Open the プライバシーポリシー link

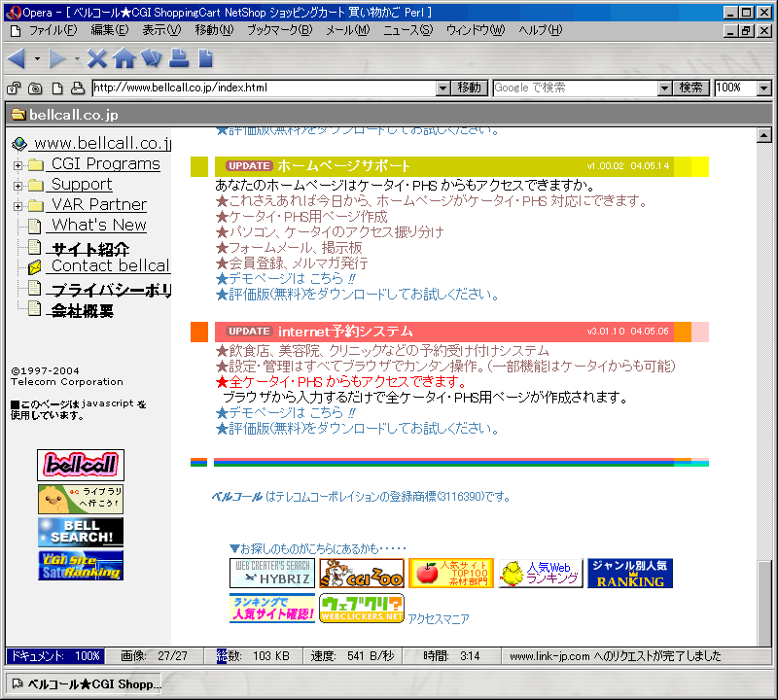[x=111, y=291]
